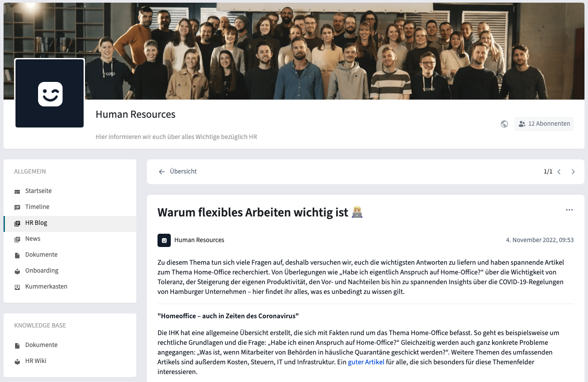Follow the "guter Artikel" link

366,362
